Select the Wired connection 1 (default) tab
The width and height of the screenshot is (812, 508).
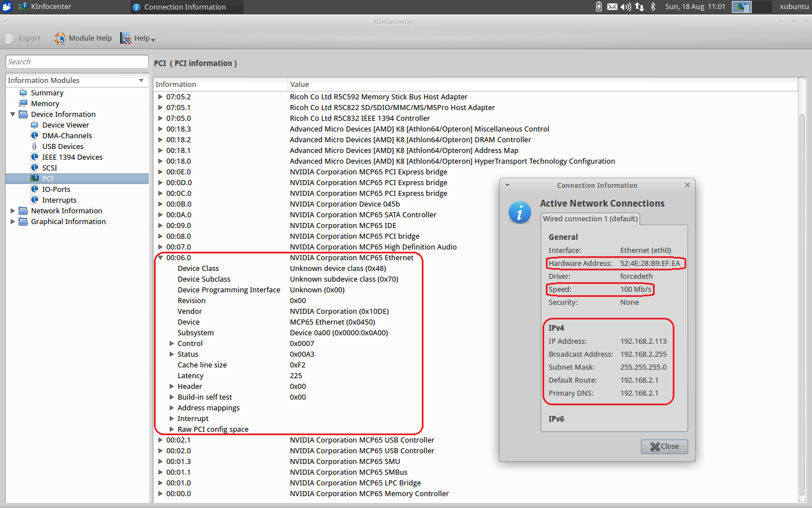click(590, 218)
